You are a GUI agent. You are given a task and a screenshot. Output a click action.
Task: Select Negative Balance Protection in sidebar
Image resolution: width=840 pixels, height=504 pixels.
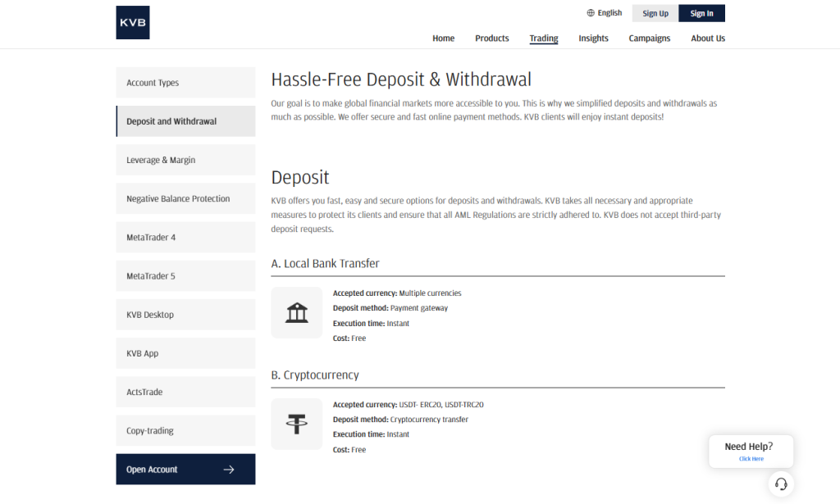tap(185, 198)
